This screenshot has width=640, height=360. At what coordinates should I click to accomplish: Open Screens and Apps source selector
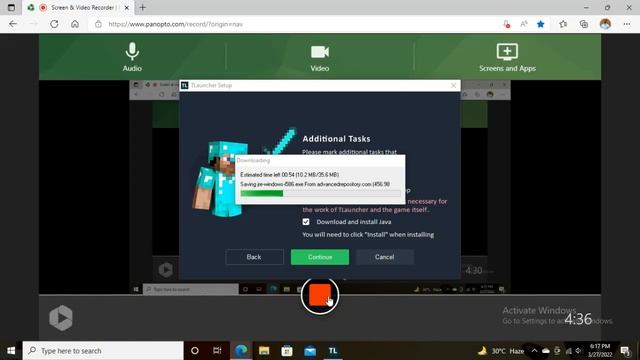click(507, 58)
